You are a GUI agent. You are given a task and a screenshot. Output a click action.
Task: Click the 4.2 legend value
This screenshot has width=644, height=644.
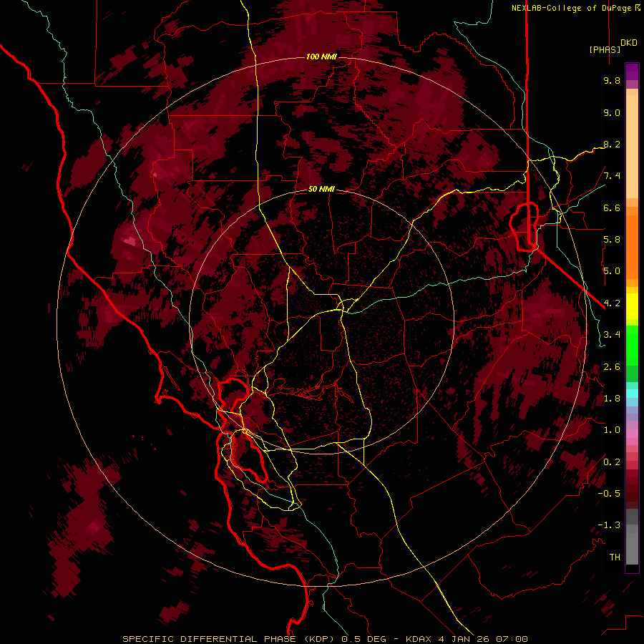point(612,303)
